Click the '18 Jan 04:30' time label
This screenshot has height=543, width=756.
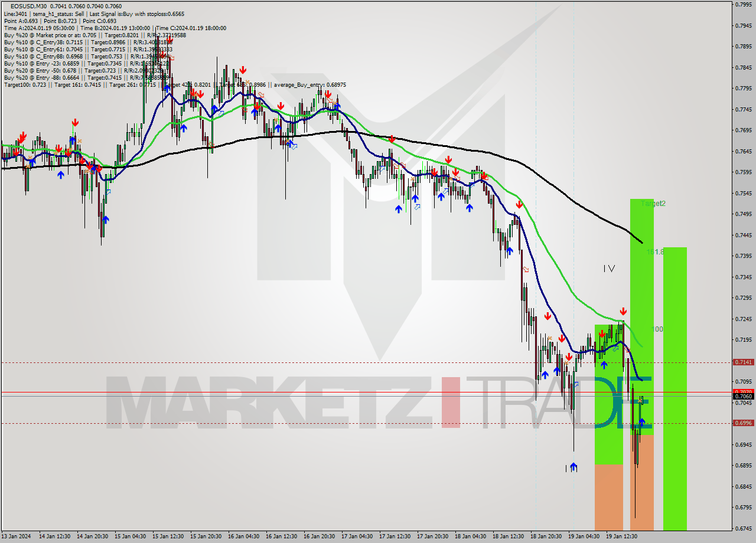pos(470,537)
